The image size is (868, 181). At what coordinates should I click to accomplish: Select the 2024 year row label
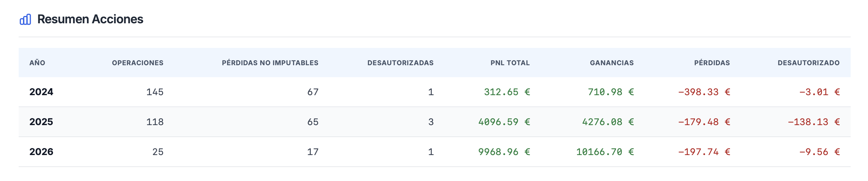41,92
